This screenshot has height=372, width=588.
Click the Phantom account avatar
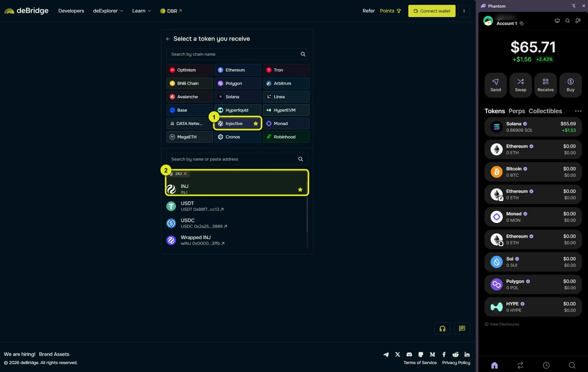click(x=488, y=21)
